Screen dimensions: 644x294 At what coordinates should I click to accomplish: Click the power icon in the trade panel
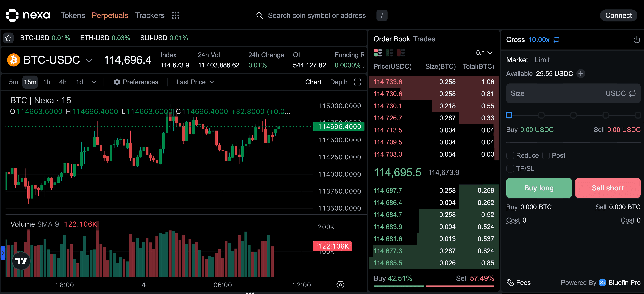(636, 40)
